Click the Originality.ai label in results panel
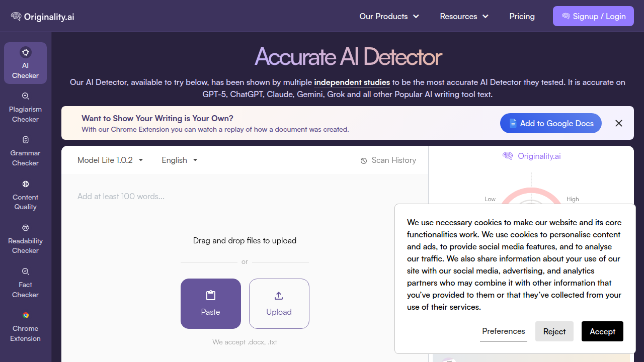 [532, 156]
